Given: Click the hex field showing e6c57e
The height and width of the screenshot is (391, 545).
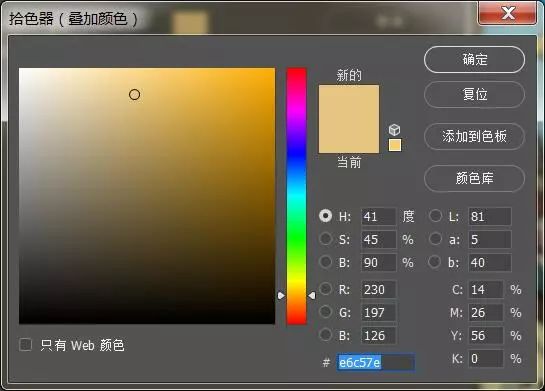Looking at the screenshot, I should click(375, 363).
